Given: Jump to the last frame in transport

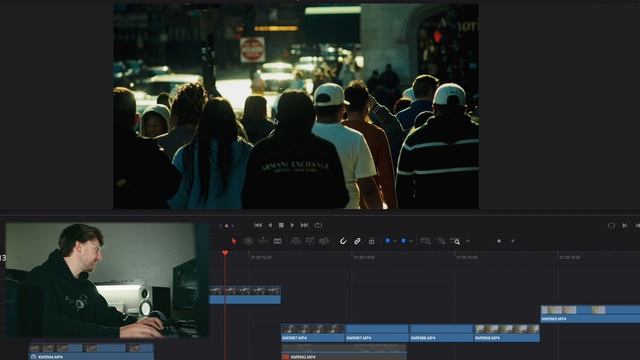Looking at the screenshot, I should [304, 225].
